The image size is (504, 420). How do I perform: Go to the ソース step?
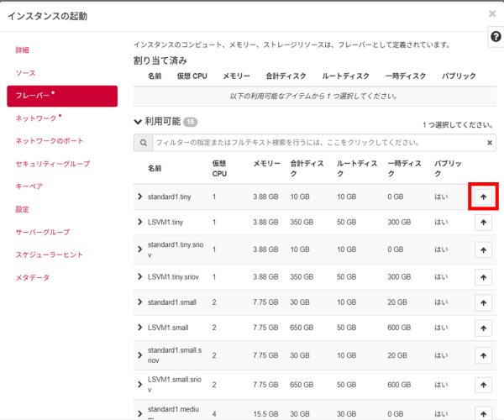click(25, 73)
